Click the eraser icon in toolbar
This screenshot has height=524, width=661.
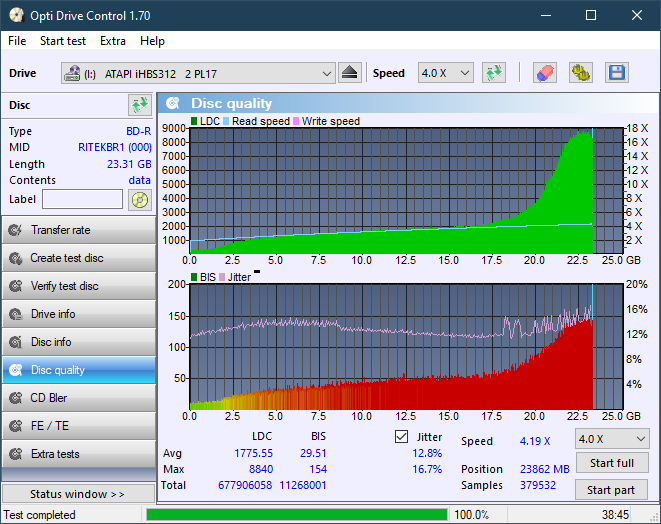tap(544, 73)
